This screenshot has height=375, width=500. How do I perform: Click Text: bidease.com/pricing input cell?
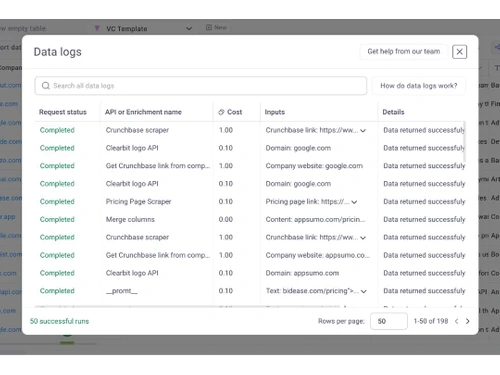(x=312, y=291)
